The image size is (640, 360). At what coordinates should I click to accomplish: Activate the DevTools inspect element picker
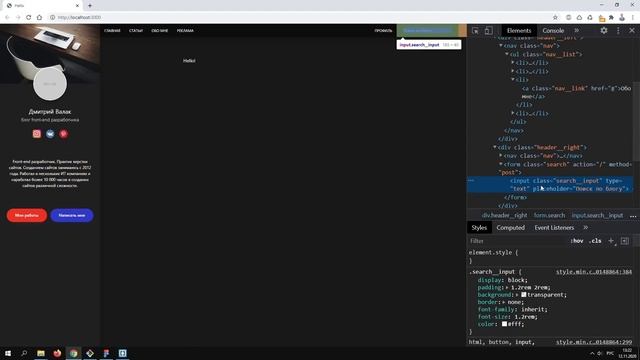point(476,31)
